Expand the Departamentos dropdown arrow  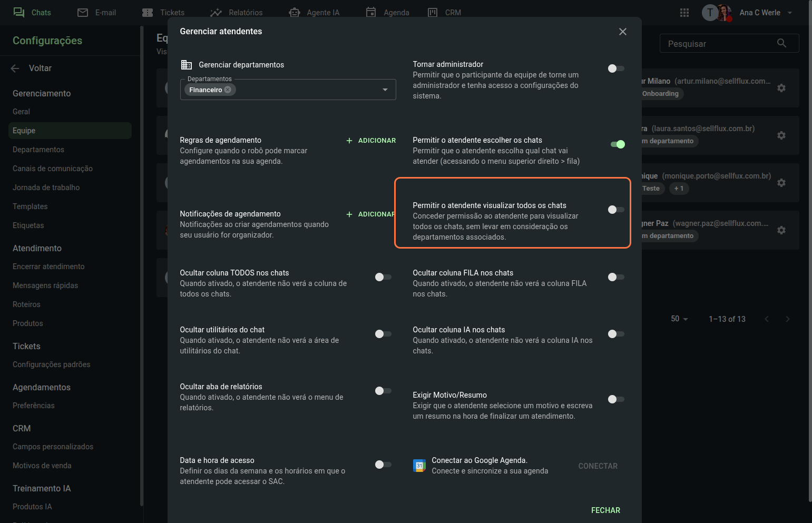385,90
